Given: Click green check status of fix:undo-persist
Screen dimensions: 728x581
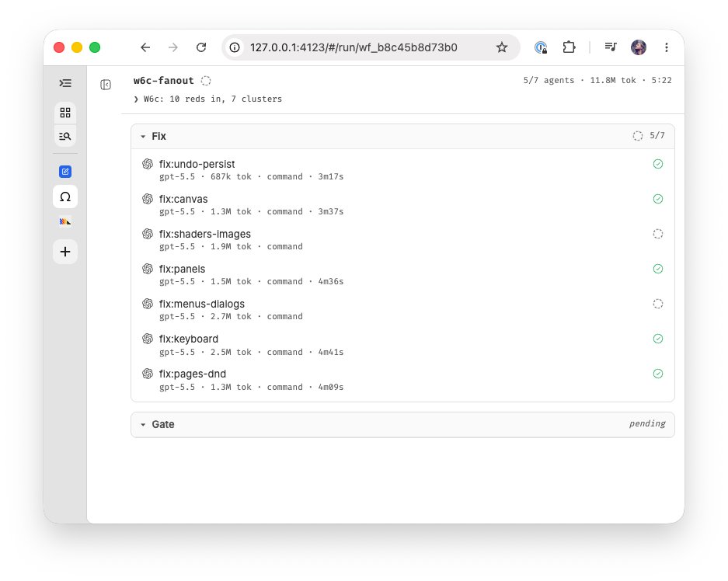Looking at the screenshot, I should 658,164.
